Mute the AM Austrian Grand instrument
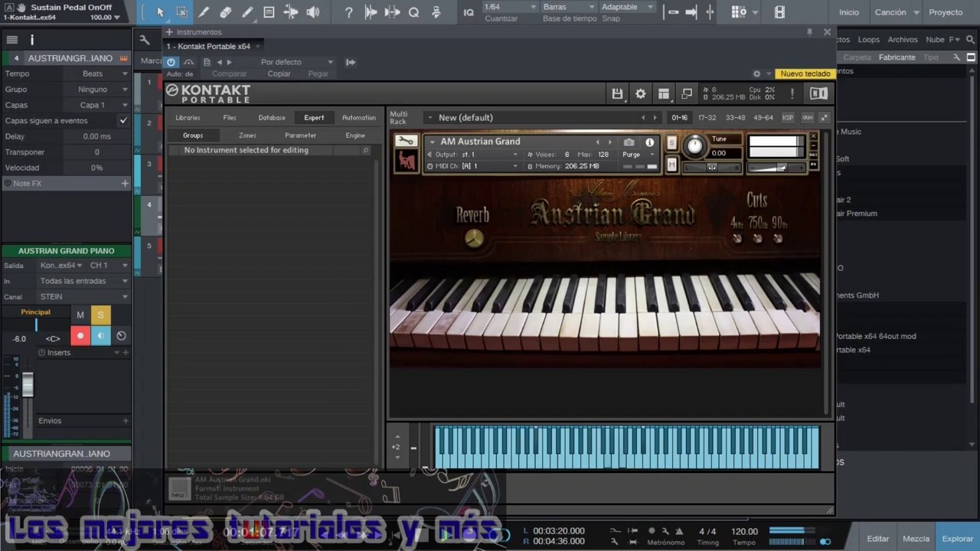 pos(671,165)
